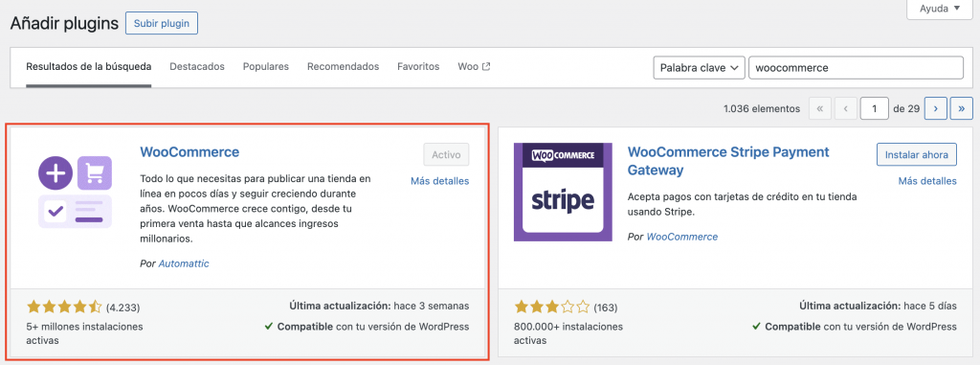This screenshot has width=980, height=365.
Task: Open the Stripe Payment Gateway plugin logo
Action: 563,193
